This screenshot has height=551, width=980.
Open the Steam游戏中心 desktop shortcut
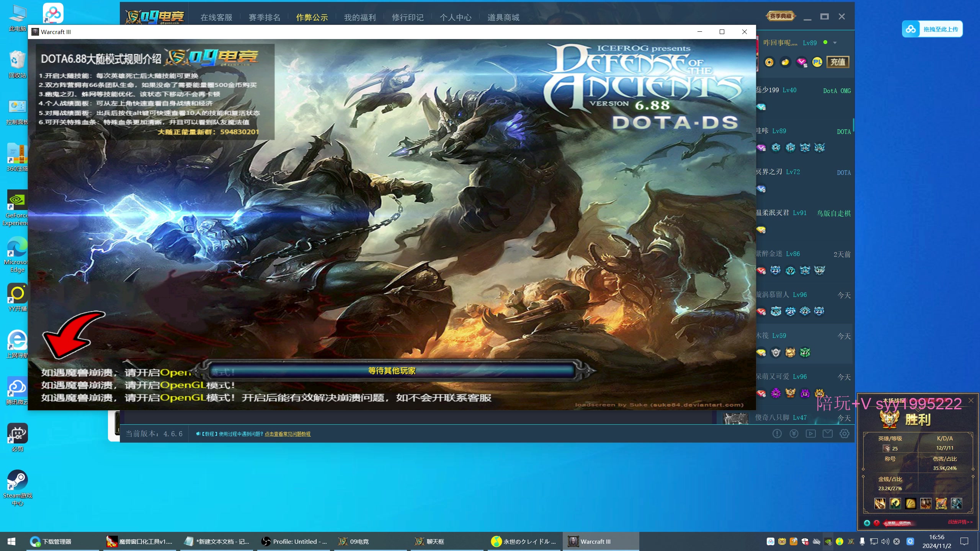[17, 487]
